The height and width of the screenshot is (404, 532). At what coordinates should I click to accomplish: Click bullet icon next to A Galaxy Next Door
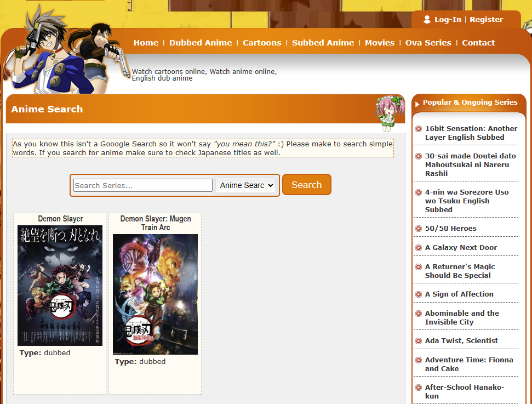click(x=419, y=248)
